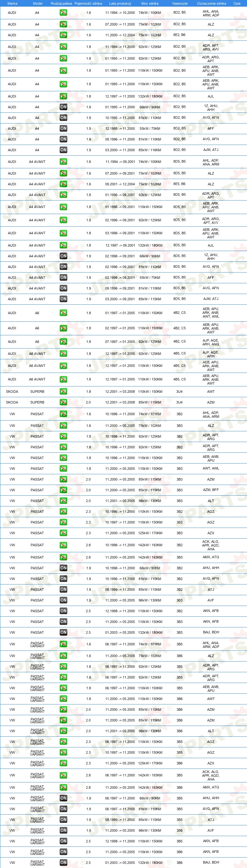Viewport: 247px width, 868px height.
Task: Click petrol icon in SKODA SUPERB 2.0 AZM row
Action: 63,402
